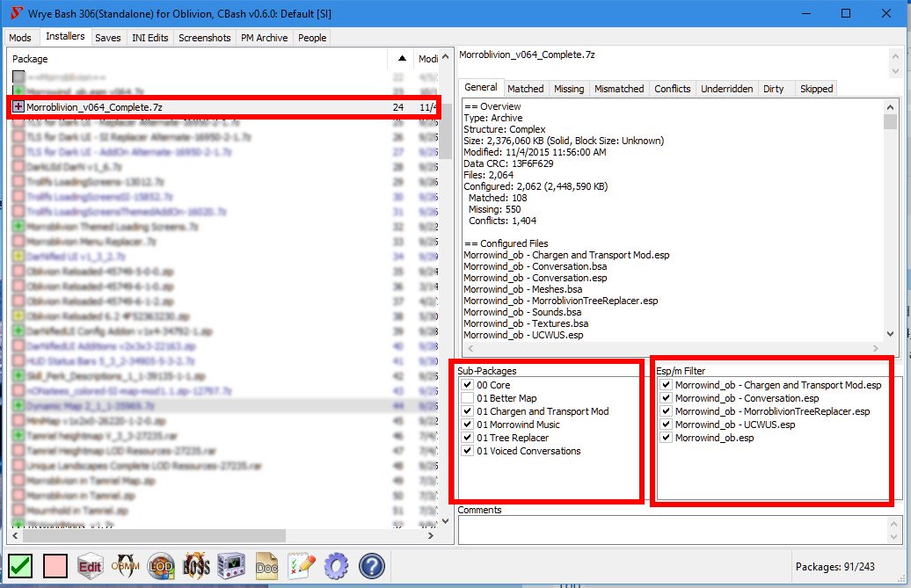911x588 pixels.
Task: Show the Mismatched files tab
Action: pos(619,89)
